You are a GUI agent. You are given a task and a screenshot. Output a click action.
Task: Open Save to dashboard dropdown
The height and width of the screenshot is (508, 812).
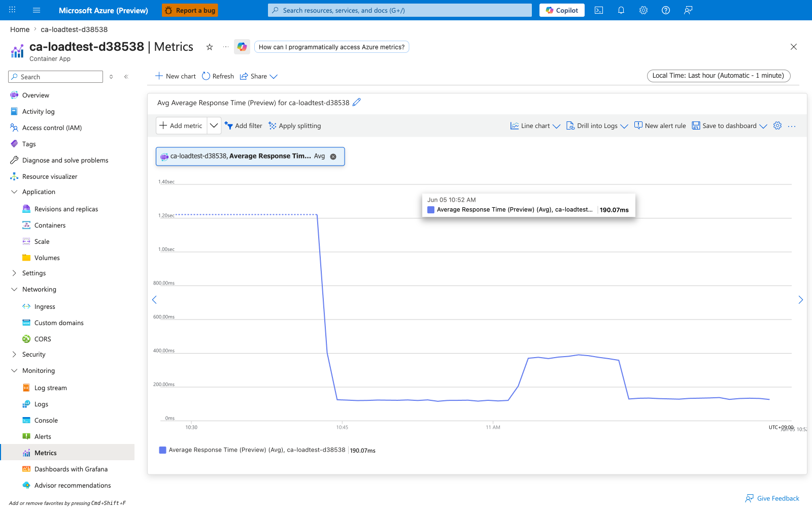730,126
